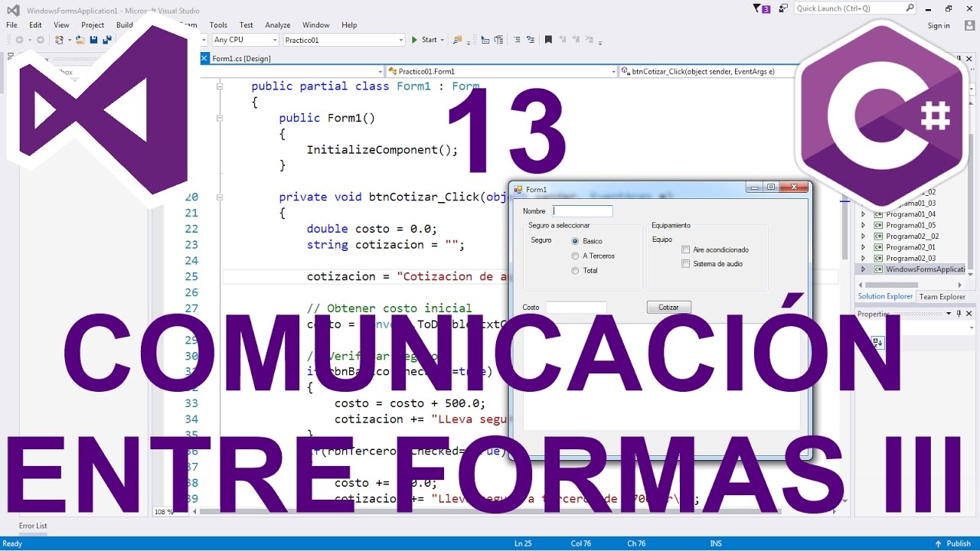Select the Total radio button
This screenshot has width=980, height=551.
575,270
